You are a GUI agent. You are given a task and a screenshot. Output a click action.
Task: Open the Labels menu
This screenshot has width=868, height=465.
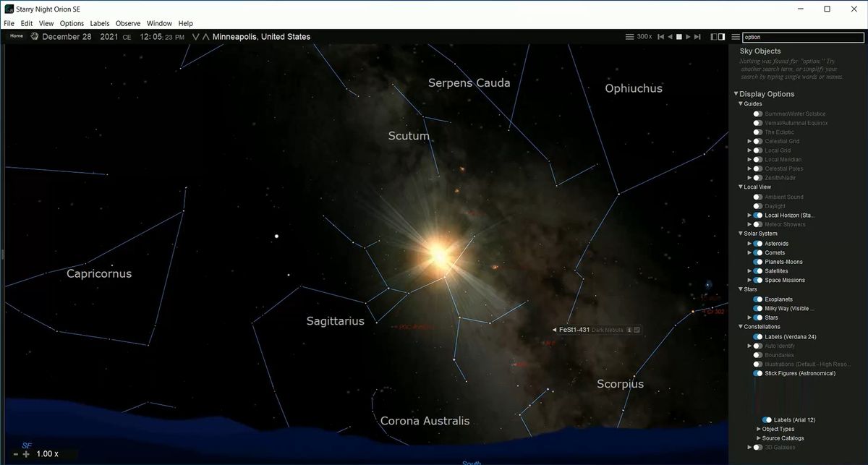click(x=100, y=24)
